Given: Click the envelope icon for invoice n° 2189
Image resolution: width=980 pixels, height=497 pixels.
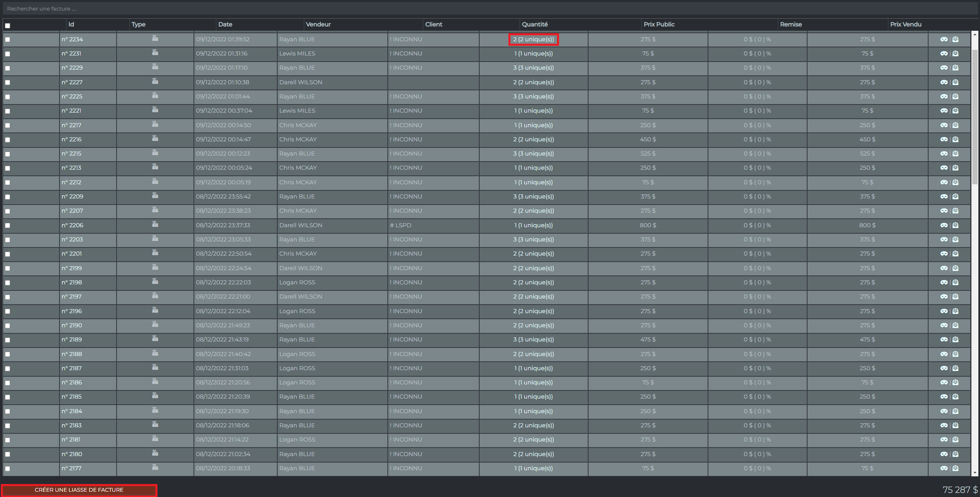Looking at the screenshot, I should pos(955,339).
